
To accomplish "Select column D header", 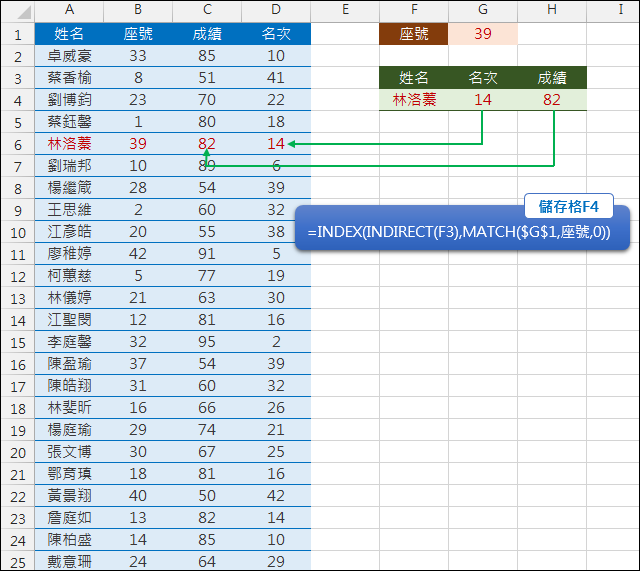I will pyautogui.click(x=276, y=11).
